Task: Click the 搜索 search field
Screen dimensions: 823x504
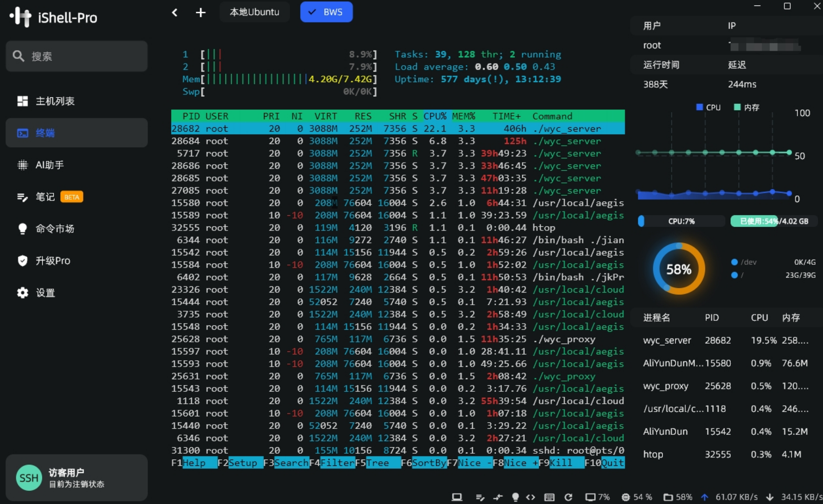Action: 77,56
